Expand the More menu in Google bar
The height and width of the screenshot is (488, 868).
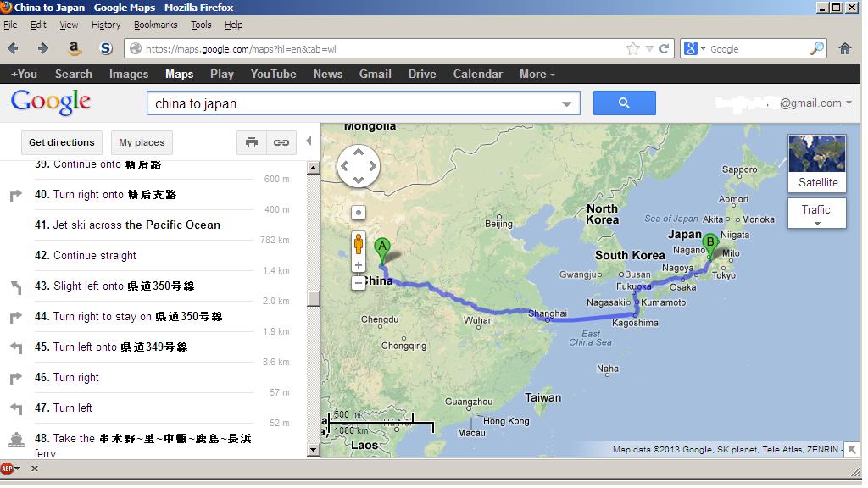537,75
